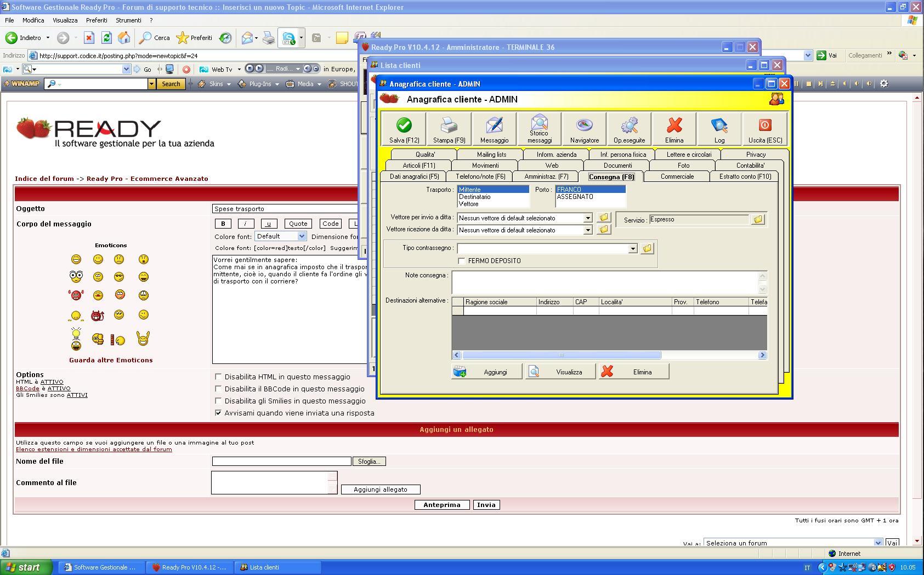Expand Vettore ricezione da ditta dropdown

[x=587, y=230]
